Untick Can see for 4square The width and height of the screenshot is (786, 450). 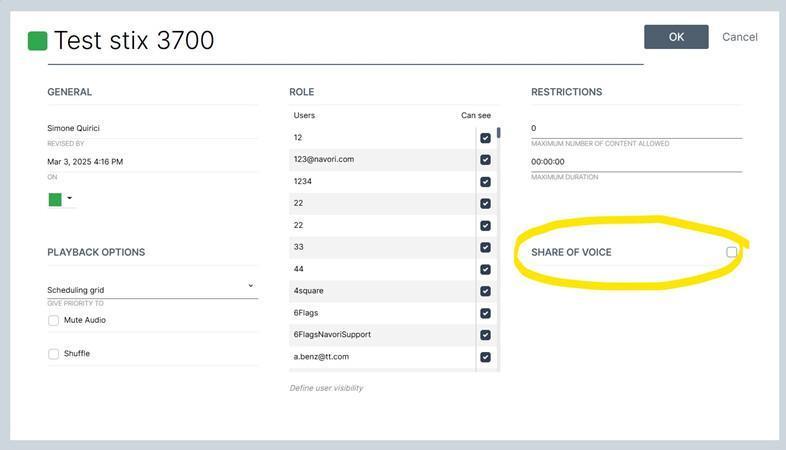pos(485,291)
